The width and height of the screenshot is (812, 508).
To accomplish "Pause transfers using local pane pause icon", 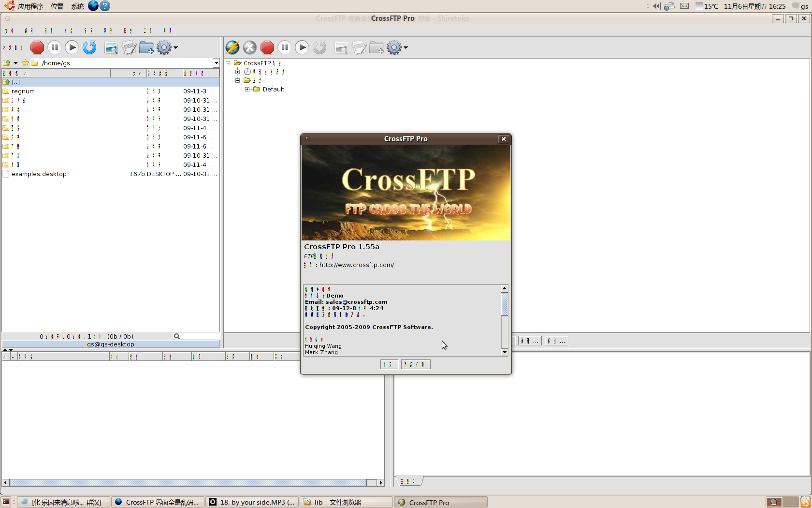I will click(55, 47).
